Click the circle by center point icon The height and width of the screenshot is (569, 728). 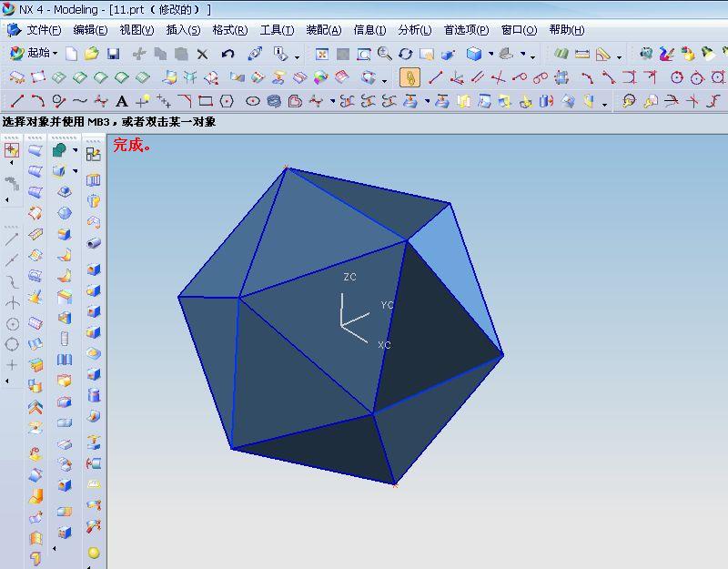676,77
